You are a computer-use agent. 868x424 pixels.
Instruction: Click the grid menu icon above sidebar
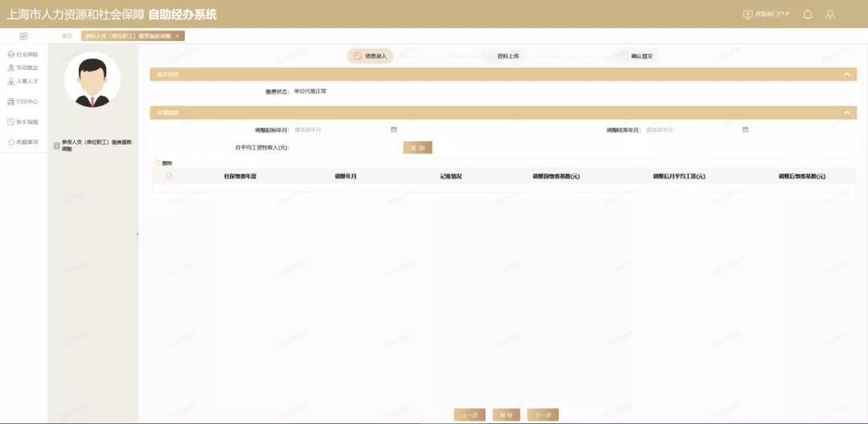pos(23,36)
